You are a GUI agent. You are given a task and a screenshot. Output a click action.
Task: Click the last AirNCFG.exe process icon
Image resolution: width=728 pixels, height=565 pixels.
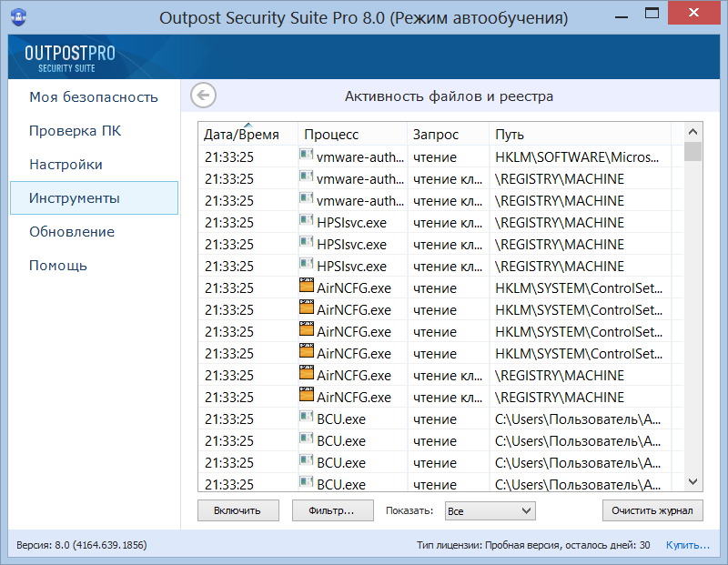click(307, 396)
